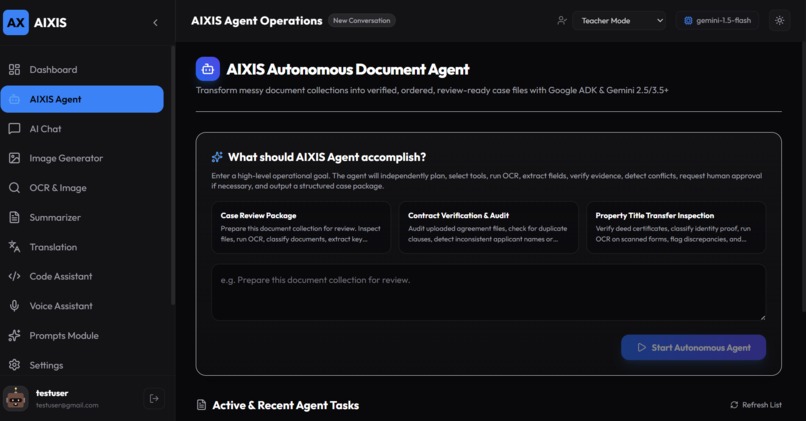Click the Start Autonomous Agent button
This screenshot has width=806, height=421.
693,347
